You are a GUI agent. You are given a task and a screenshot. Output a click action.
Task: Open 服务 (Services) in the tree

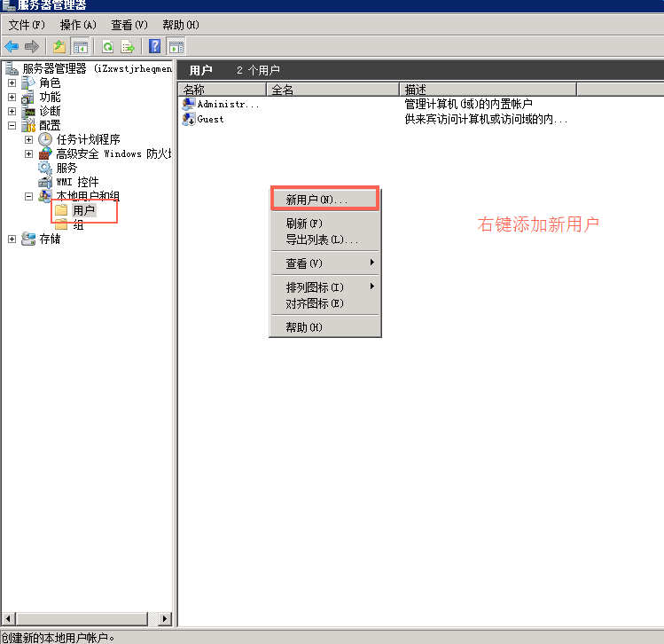(x=66, y=168)
